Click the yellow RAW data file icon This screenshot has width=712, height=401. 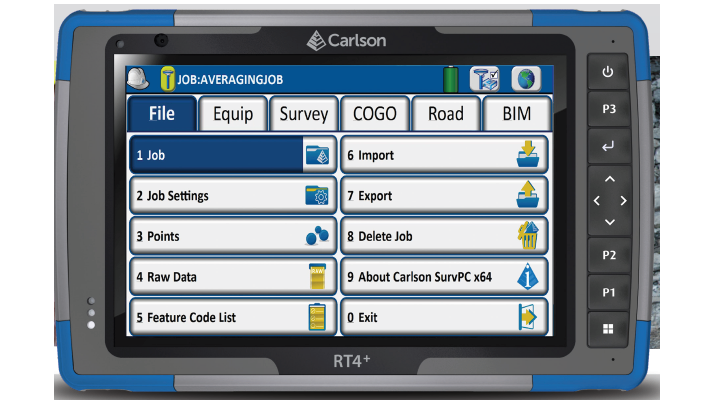click(317, 276)
